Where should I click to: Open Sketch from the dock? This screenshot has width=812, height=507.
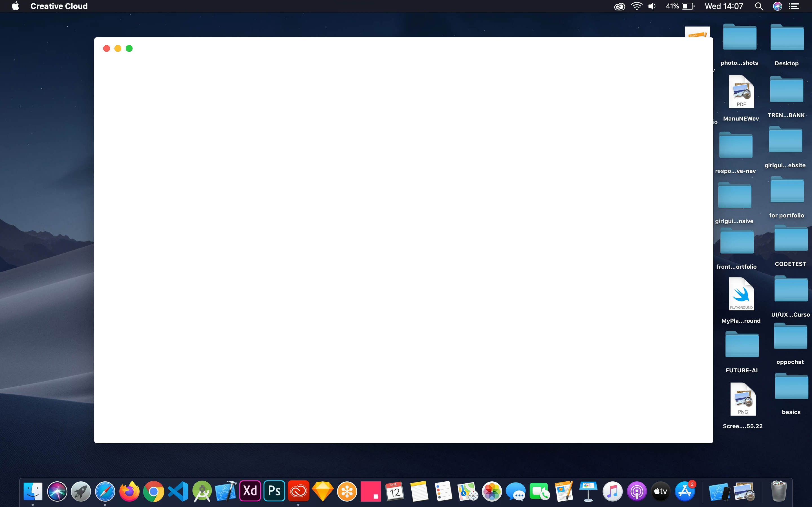click(323, 491)
